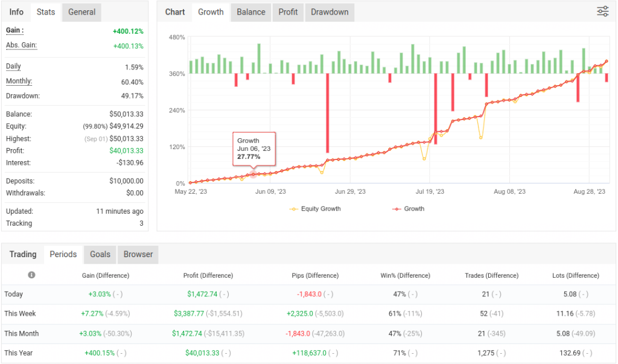
Task: Click the Gain label in Info panel
Action: point(15,30)
